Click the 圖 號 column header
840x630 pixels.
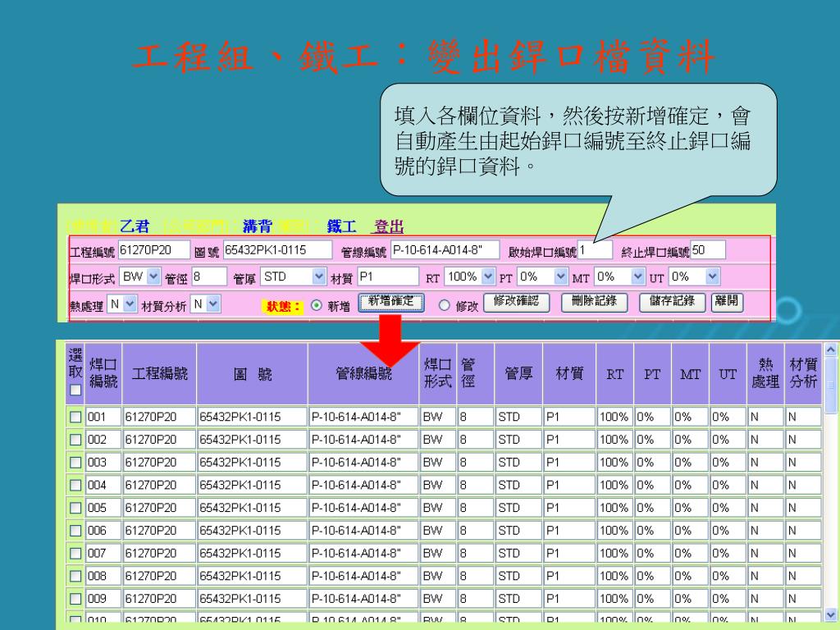coord(253,373)
